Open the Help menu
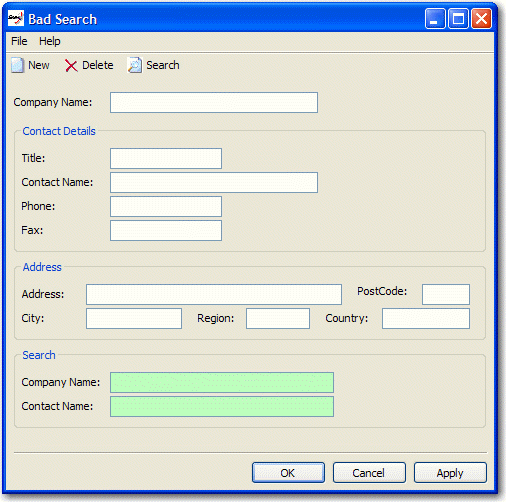Viewport: 506px width, 502px height. click(50, 41)
